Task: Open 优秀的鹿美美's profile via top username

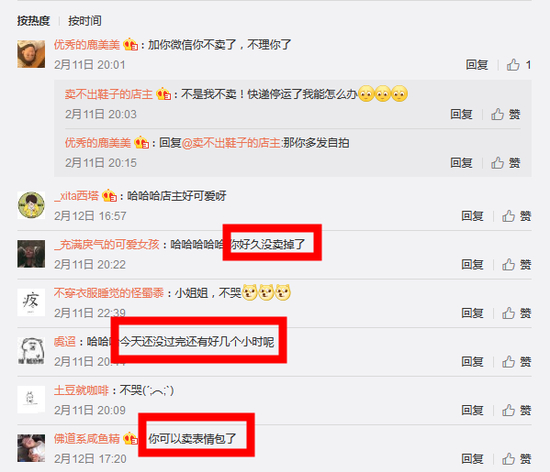Action: coord(87,45)
